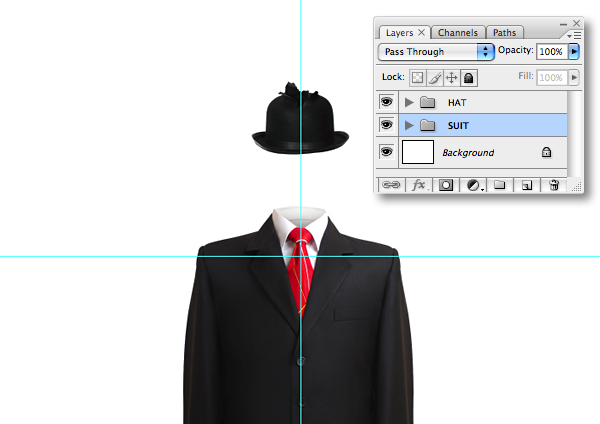Toggle Lock transparent pixels

(x=417, y=78)
